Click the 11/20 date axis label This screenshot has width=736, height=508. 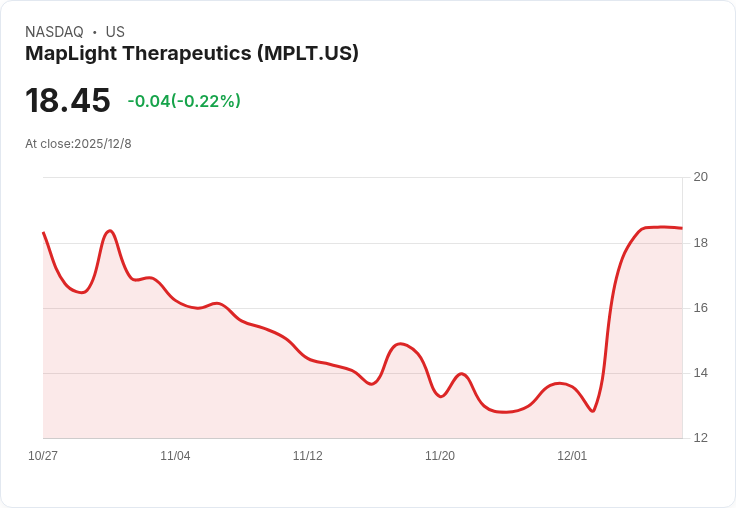(440, 455)
